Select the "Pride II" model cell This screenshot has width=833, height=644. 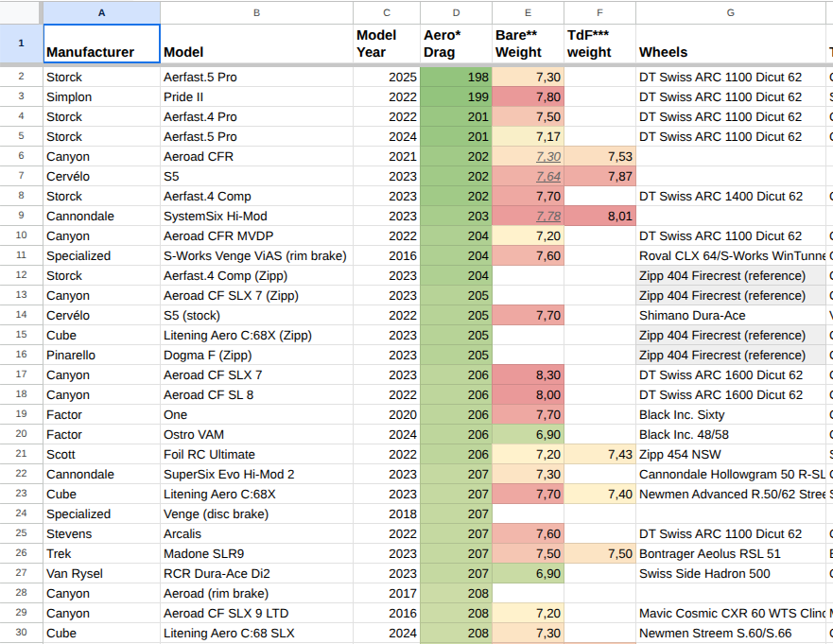[x=256, y=96]
